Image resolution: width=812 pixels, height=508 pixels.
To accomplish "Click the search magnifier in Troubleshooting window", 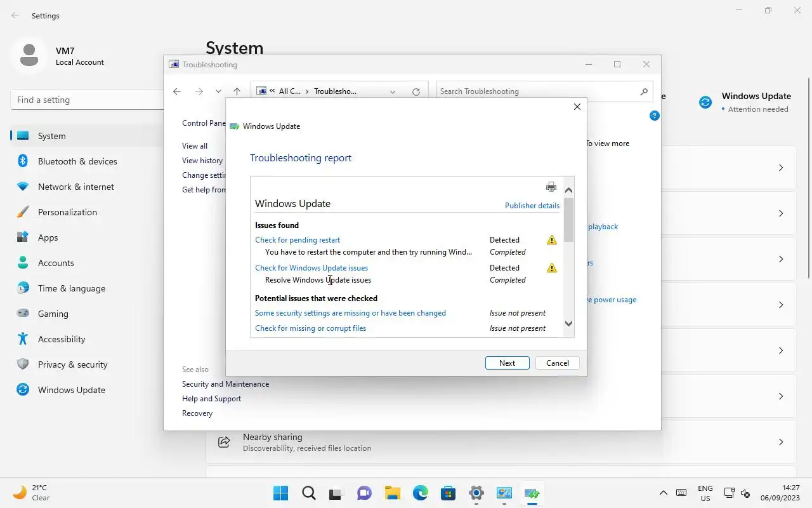I will coord(644,91).
